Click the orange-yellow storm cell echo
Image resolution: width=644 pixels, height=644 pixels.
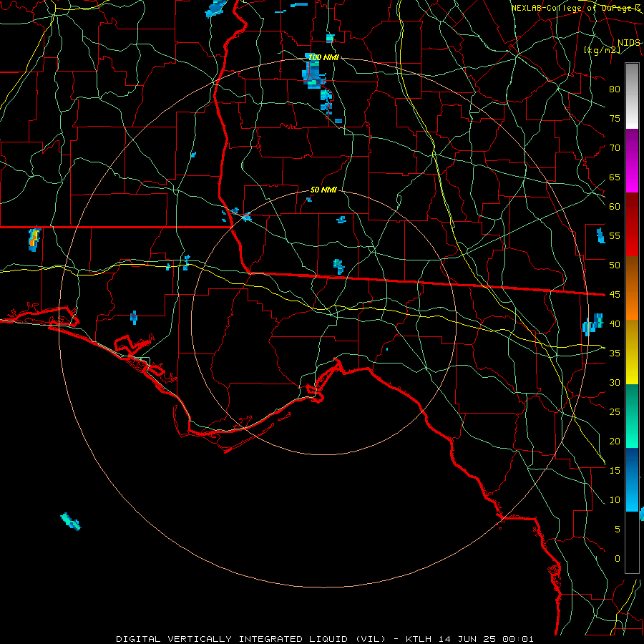(x=34, y=238)
